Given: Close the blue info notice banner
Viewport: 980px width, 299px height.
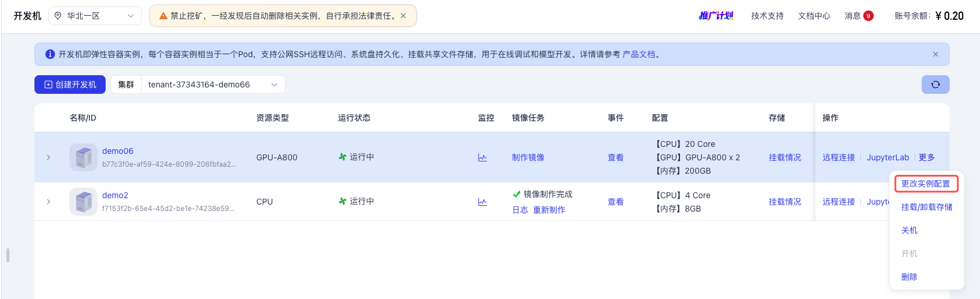Looking at the screenshot, I should [x=935, y=54].
